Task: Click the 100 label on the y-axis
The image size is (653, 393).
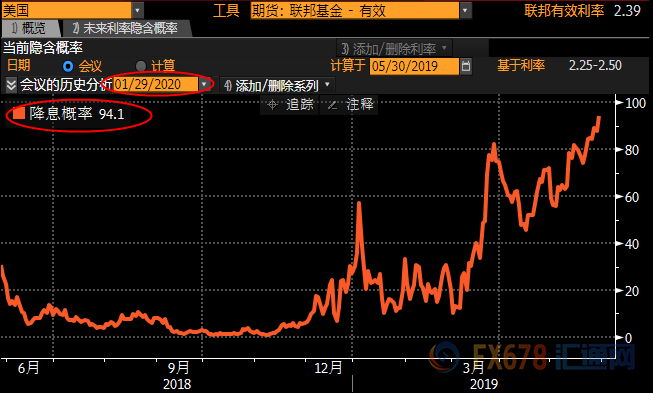Action: 636,103
